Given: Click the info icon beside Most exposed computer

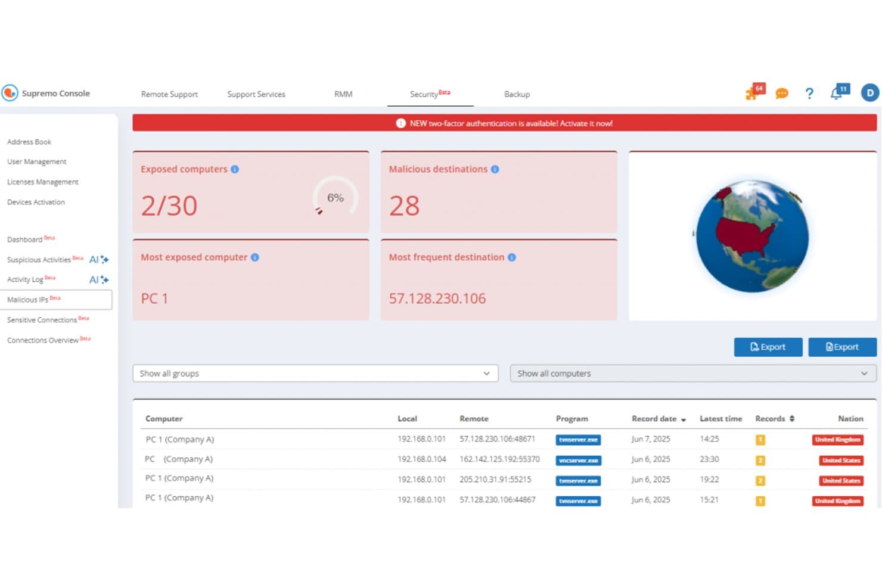Looking at the screenshot, I should tap(255, 257).
